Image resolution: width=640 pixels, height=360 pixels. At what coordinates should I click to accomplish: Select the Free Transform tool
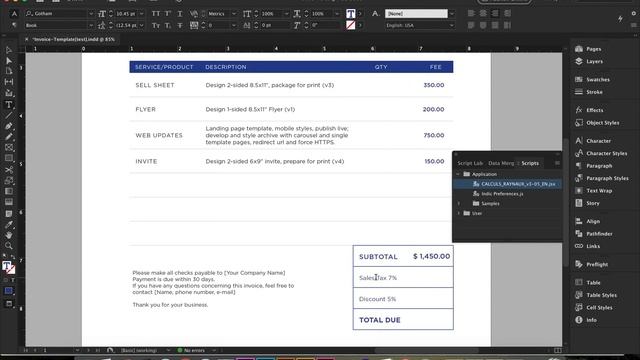9,180
